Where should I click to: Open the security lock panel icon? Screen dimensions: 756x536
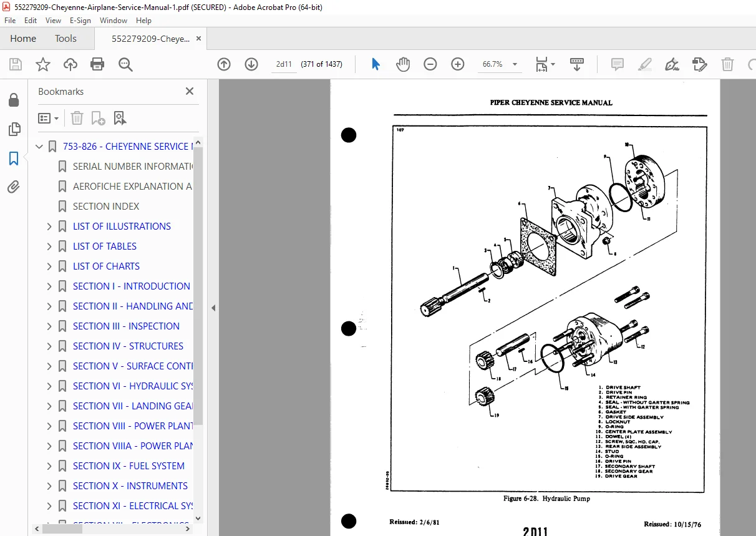14,100
